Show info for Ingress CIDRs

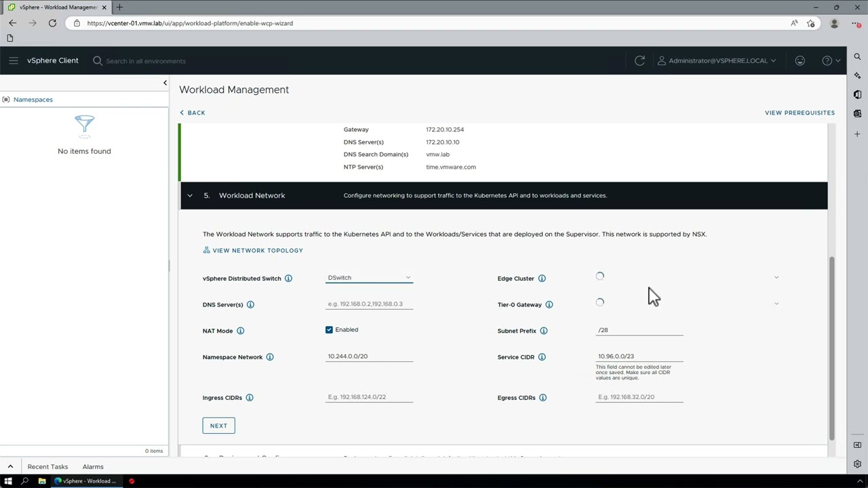250,398
